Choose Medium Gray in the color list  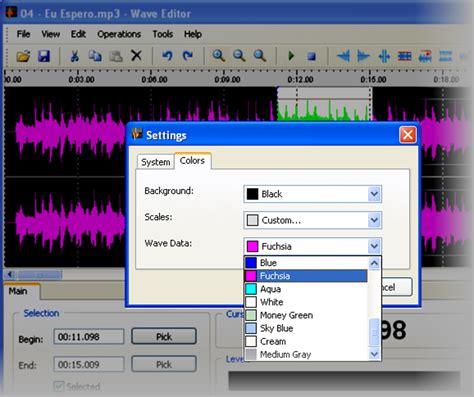(306, 354)
